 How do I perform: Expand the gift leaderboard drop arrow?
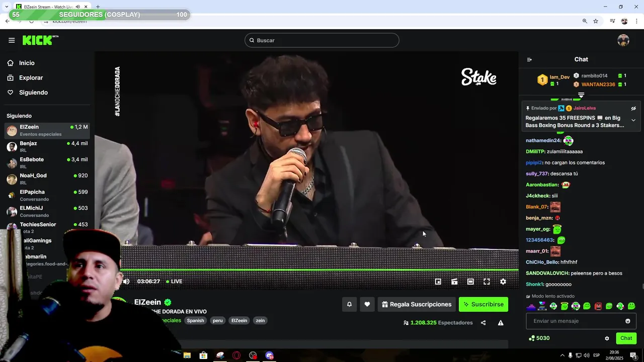(x=581, y=95)
